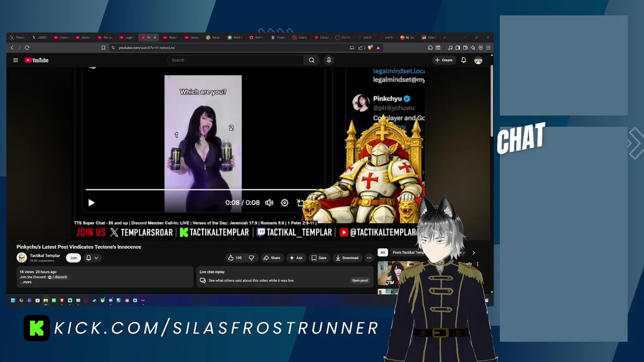Switch to the UBERS browser tab
644x362 pixels.
tap(40, 37)
